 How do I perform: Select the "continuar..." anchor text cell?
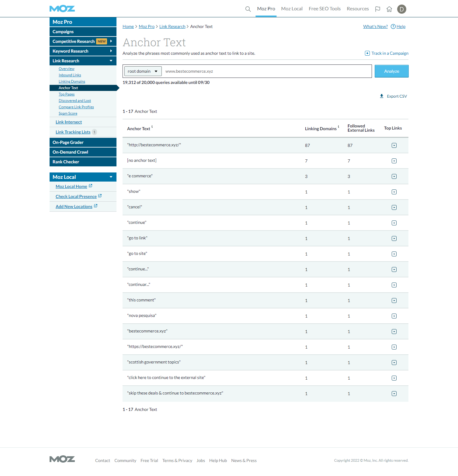(x=139, y=285)
